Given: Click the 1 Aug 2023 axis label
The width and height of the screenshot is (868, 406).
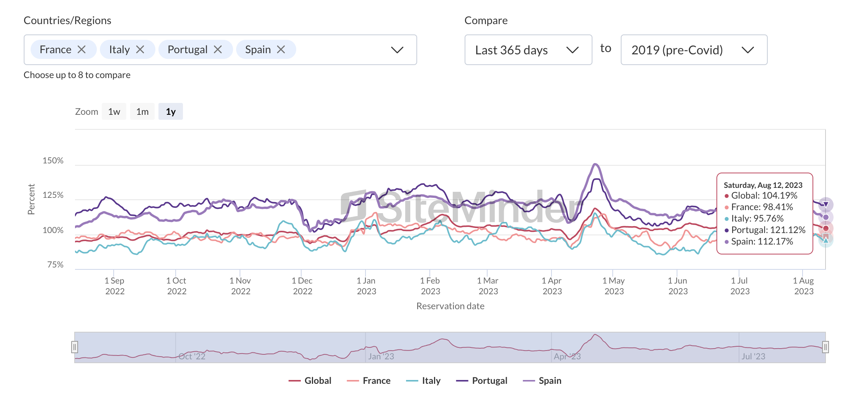Looking at the screenshot, I should tap(804, 286).
